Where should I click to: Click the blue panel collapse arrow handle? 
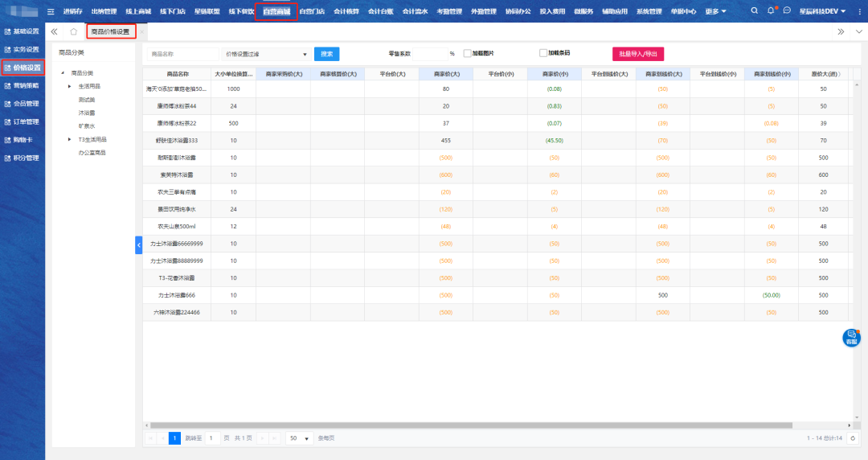[138, 244]
